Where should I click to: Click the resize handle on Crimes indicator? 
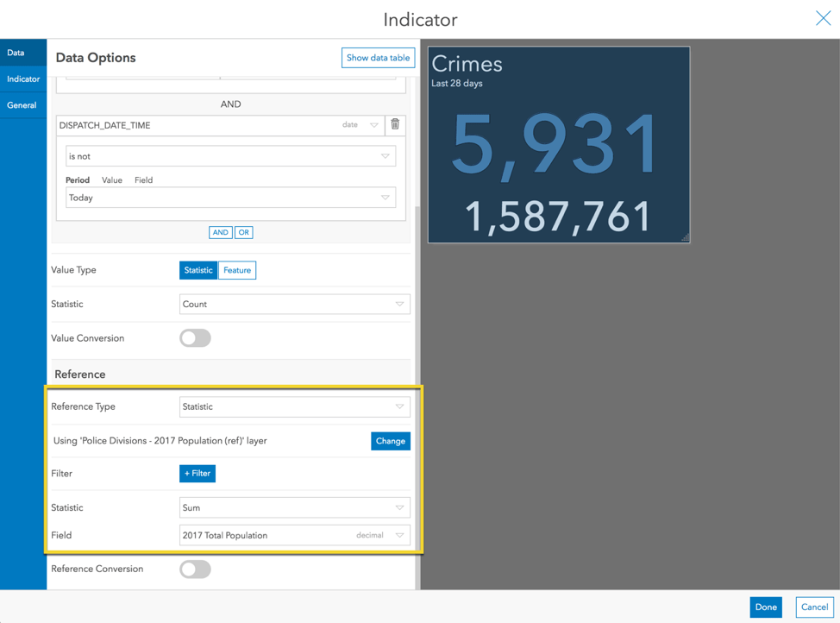685,237
